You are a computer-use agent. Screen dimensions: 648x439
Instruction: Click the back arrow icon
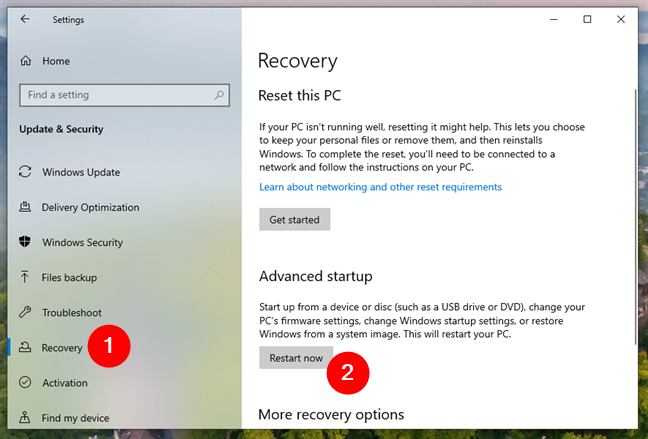pos(25,19)
